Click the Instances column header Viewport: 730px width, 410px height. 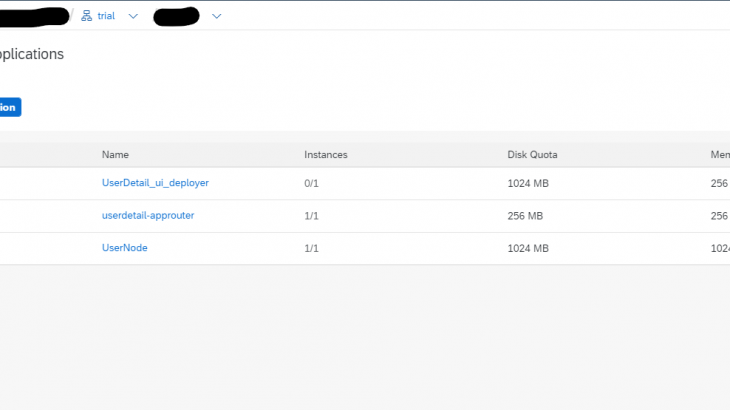click(x=326, y=155)
